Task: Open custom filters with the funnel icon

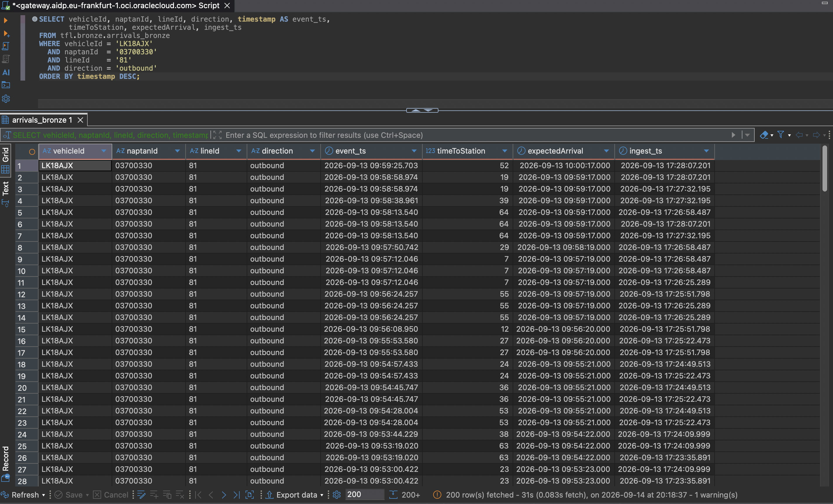Action: click(x=781, y=135)
